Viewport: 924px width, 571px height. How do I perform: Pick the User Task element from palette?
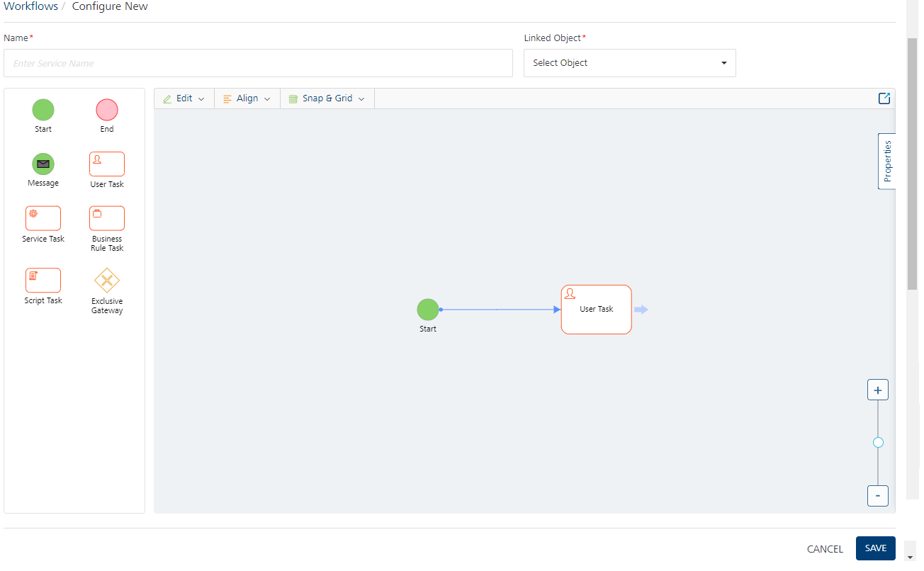(x=106, y=164)
